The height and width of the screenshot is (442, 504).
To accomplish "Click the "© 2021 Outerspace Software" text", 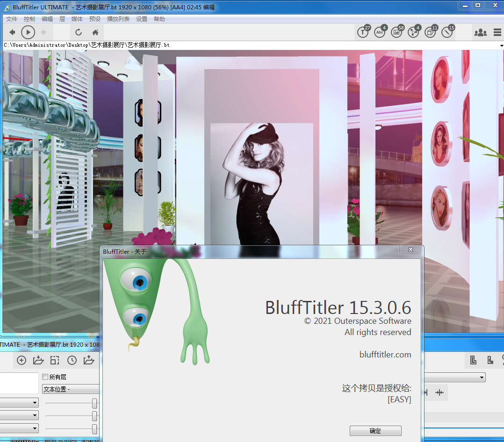I will click(x=358, y=321).
